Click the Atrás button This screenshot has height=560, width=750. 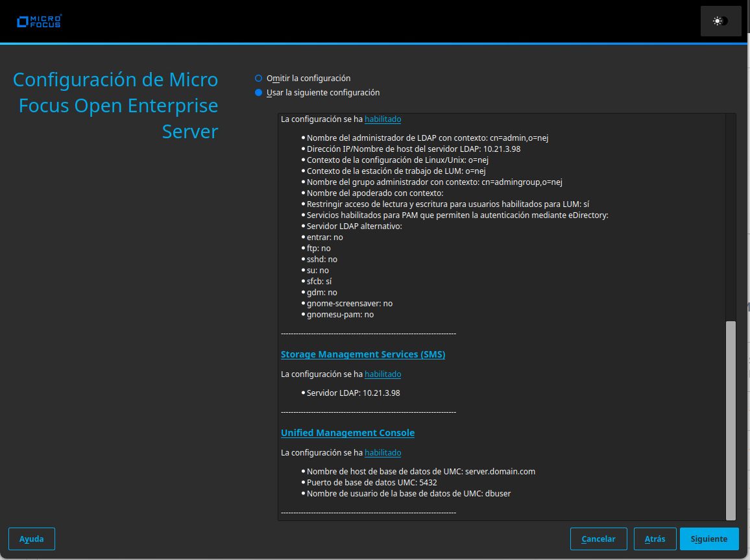click(655, 539)
